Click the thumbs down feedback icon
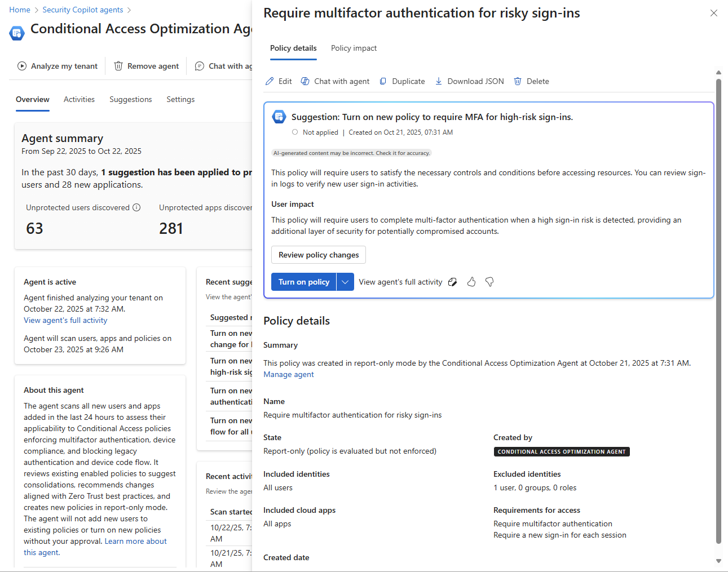 tap(489, 282)
